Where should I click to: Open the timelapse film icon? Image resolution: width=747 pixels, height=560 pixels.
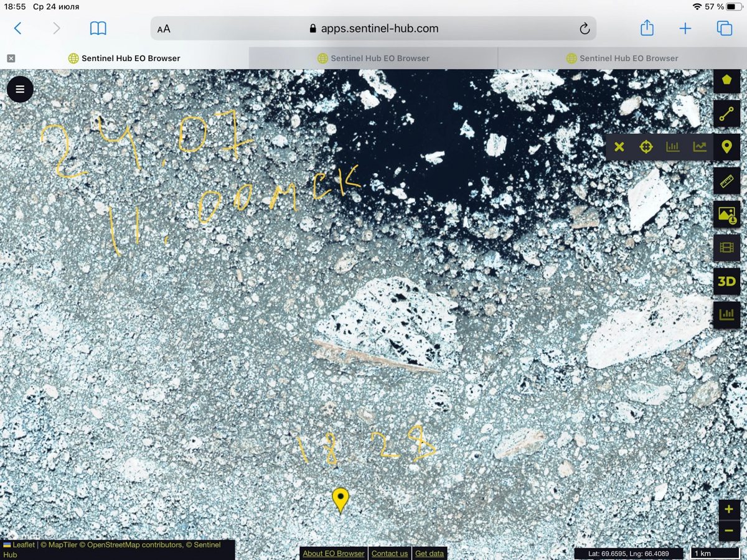tap(726, 248)
